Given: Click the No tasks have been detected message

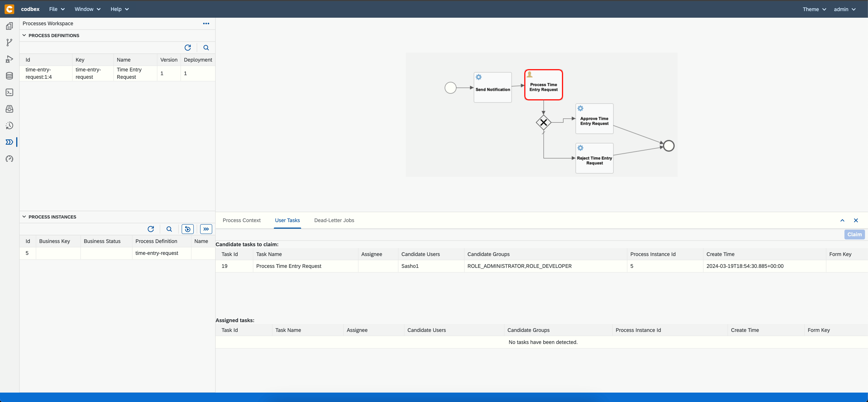Looking at the screenshot, I should [543, 342].
